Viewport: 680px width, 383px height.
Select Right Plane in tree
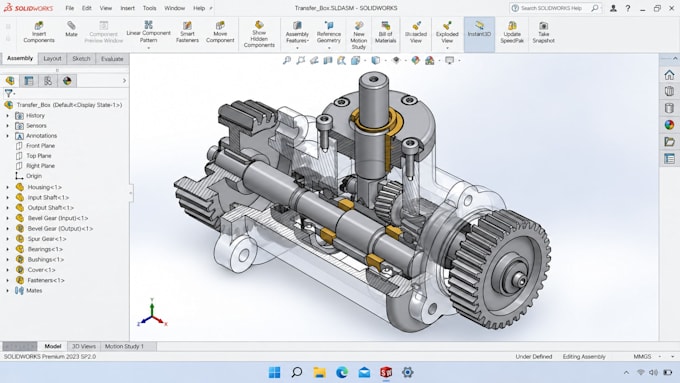tap(40, 166)
